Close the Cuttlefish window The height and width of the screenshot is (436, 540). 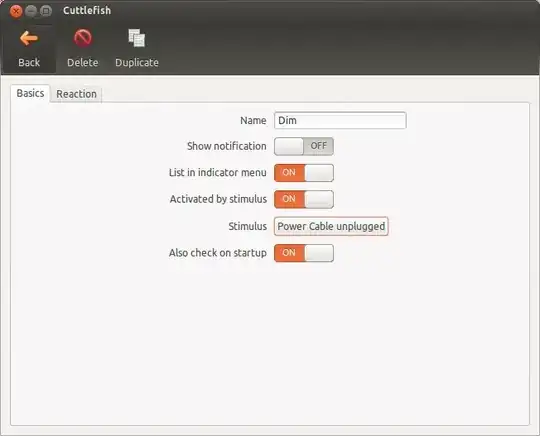16,11
